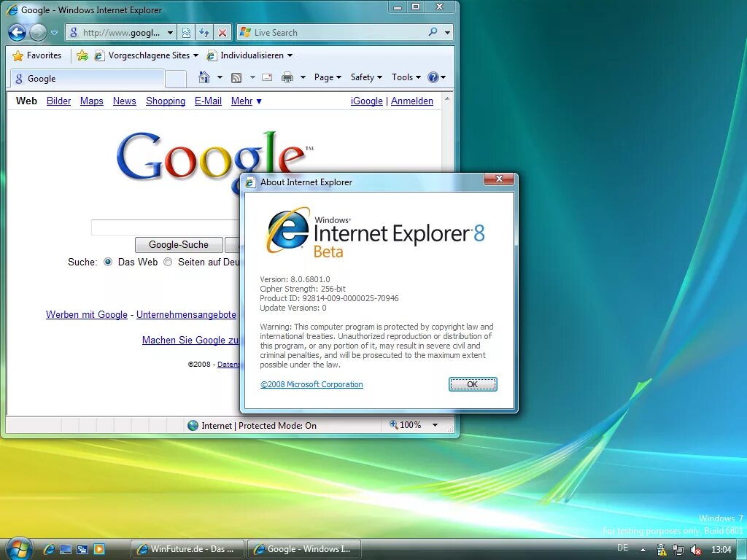Viewport: 747px width, 560px height.
Task: Open Google Bilder link
Action: tap(58, 101)
